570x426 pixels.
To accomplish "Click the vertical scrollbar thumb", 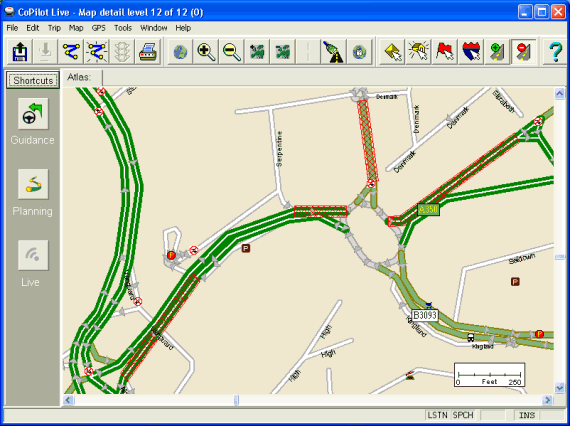I will (559, 257).
